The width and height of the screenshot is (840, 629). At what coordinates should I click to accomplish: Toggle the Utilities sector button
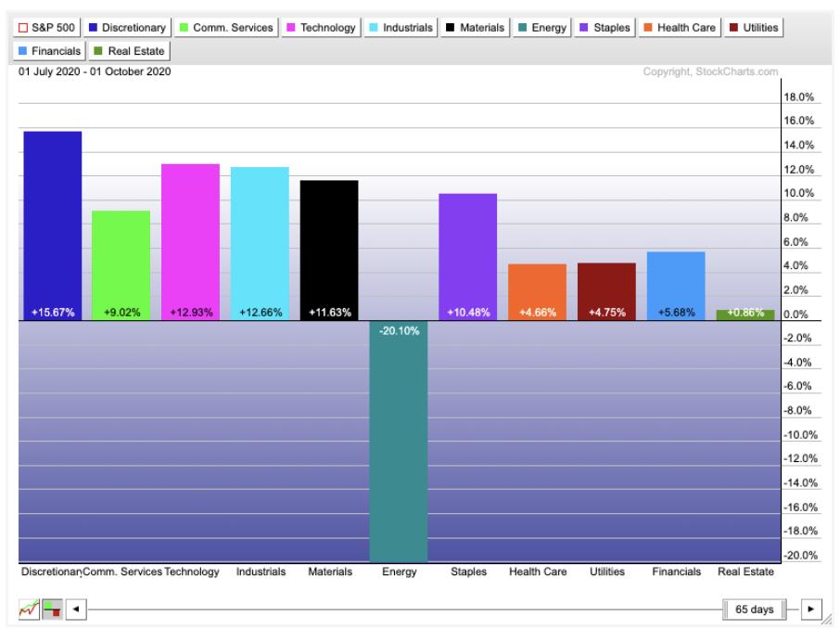point(752,28)
